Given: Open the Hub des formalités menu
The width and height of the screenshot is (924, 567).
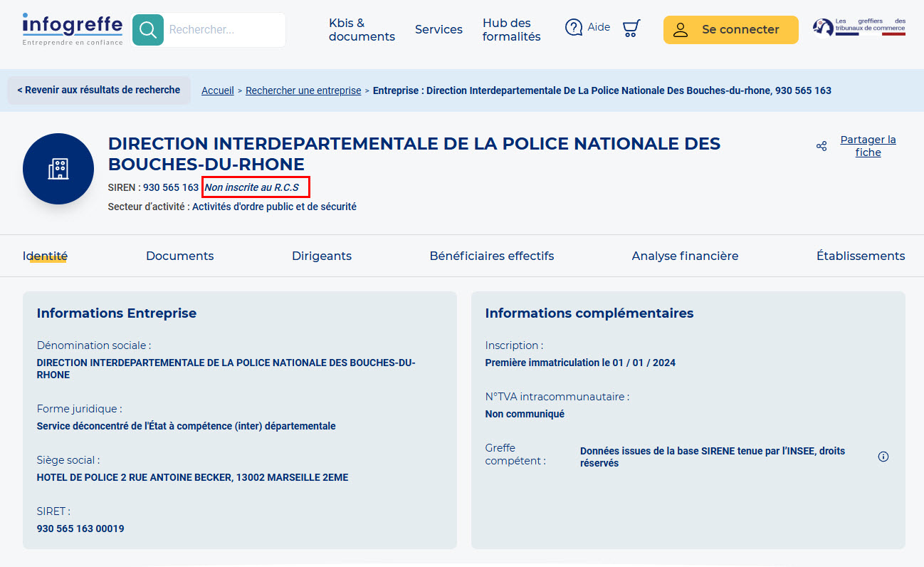Looking at the screenshot, I should pyautogui.click(x=511, y=30).
